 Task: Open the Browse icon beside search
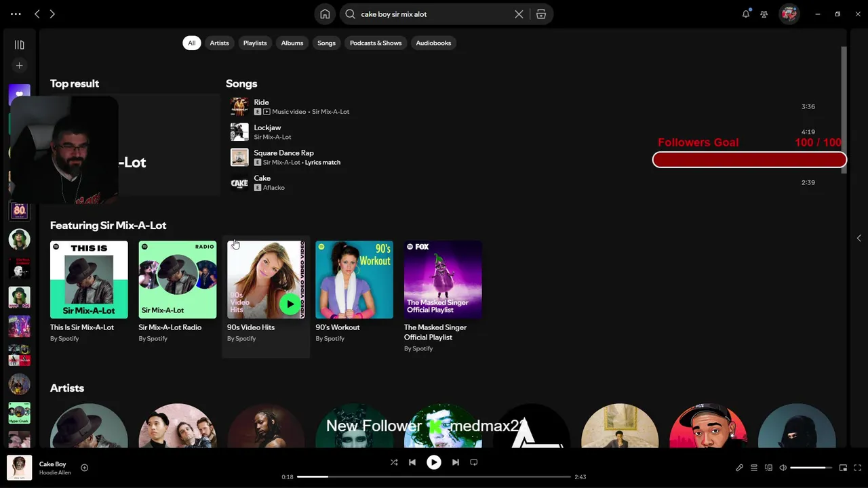coord(541,14)
